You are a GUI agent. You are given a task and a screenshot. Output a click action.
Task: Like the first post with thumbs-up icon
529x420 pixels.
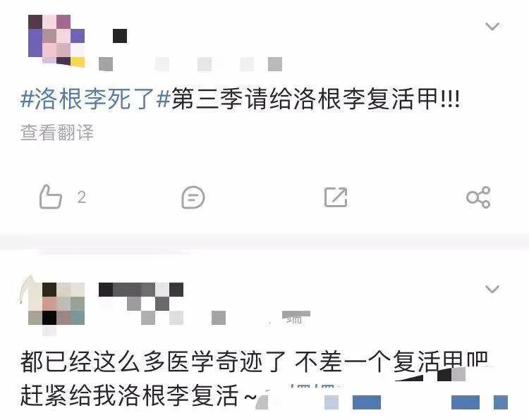(51, 197)
